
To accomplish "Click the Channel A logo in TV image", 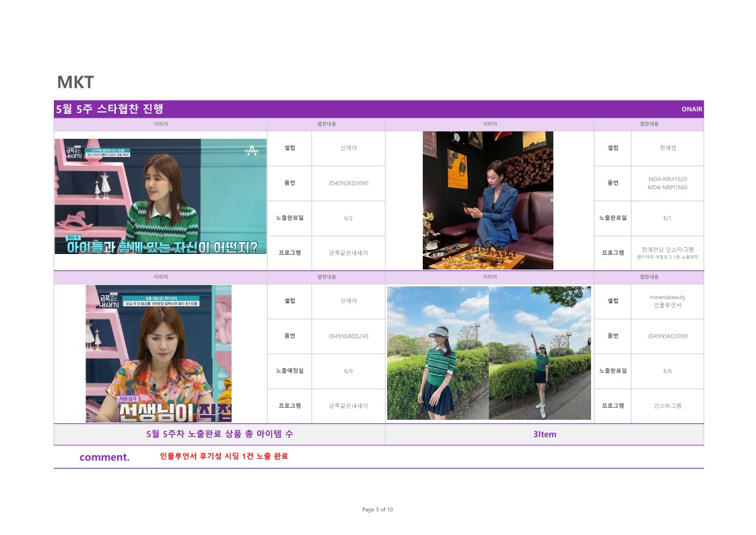I will point(252,151).
